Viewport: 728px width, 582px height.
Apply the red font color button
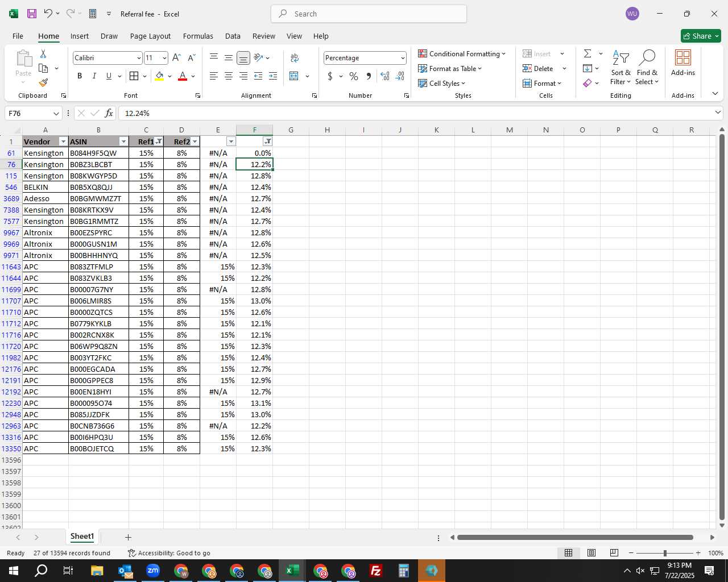(x=183, y=76)
